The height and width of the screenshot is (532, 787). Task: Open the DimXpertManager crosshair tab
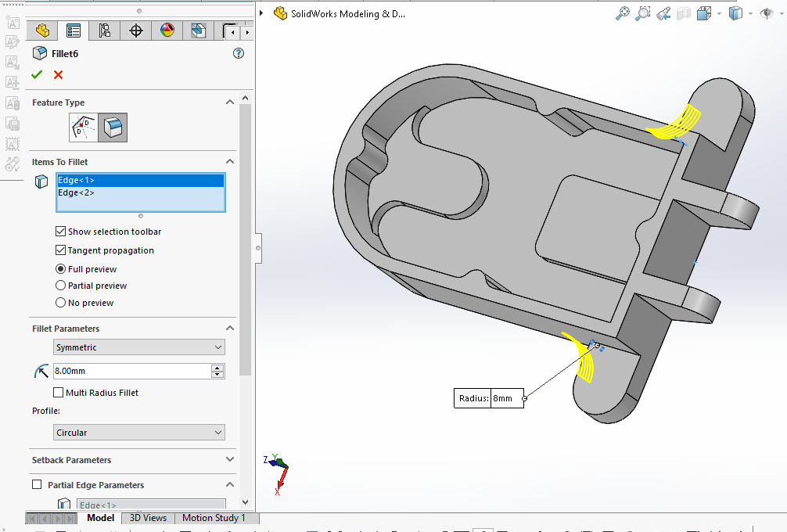point(136,31)
